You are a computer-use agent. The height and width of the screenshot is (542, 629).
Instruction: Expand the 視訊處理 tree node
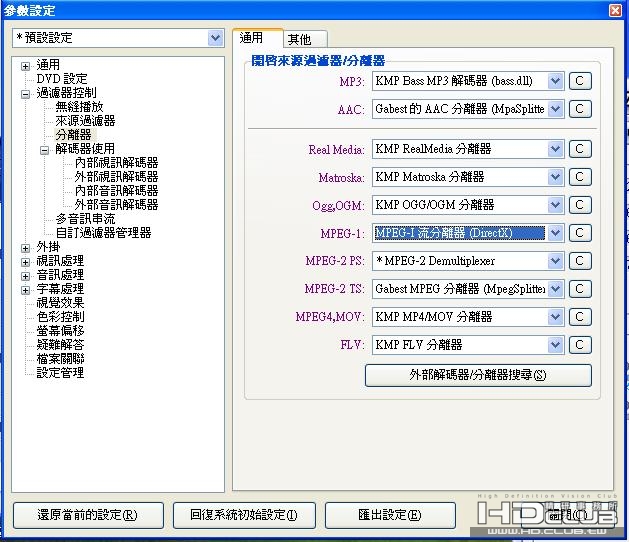pos(25,262)
